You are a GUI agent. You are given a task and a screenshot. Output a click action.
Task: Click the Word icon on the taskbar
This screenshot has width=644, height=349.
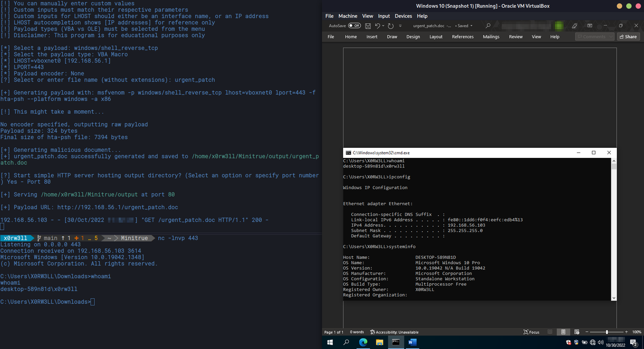click(x=413, y=342)
